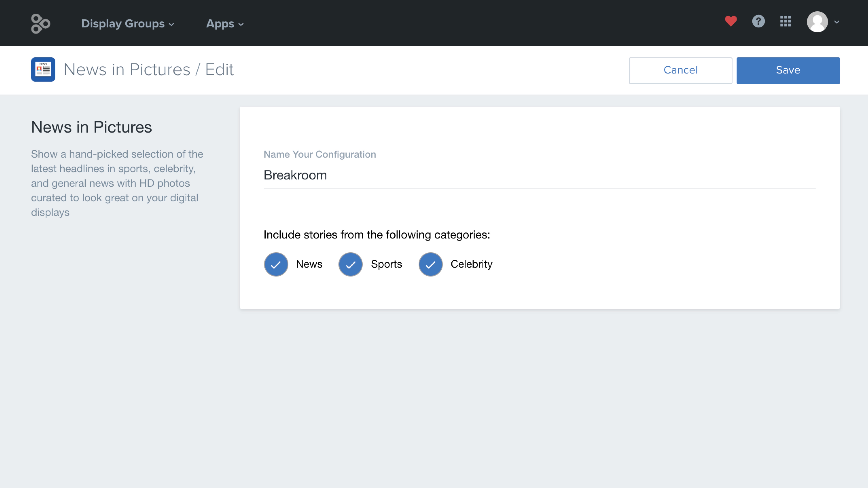The image size is (868, 488).
Task: Click the Name Your Configuration label
Action: coord(319,155)
